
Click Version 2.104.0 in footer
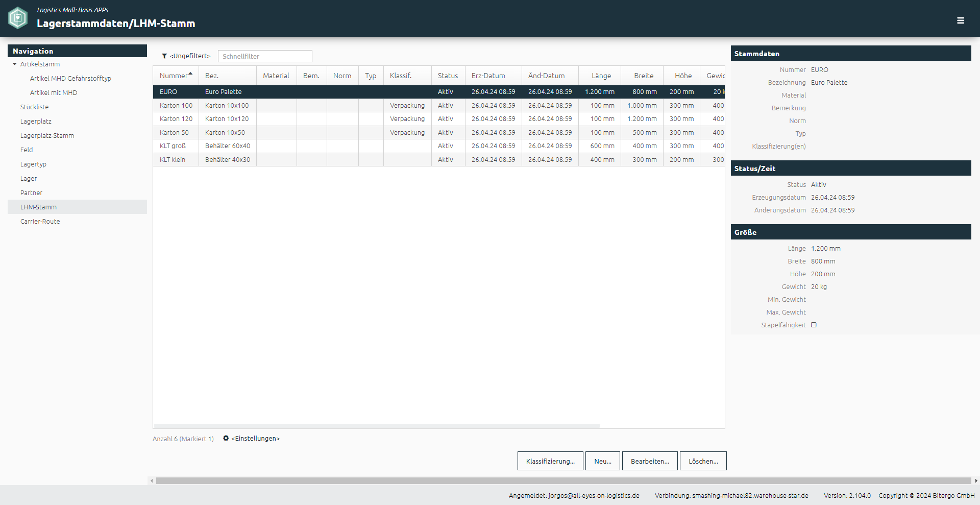point(847,496)
